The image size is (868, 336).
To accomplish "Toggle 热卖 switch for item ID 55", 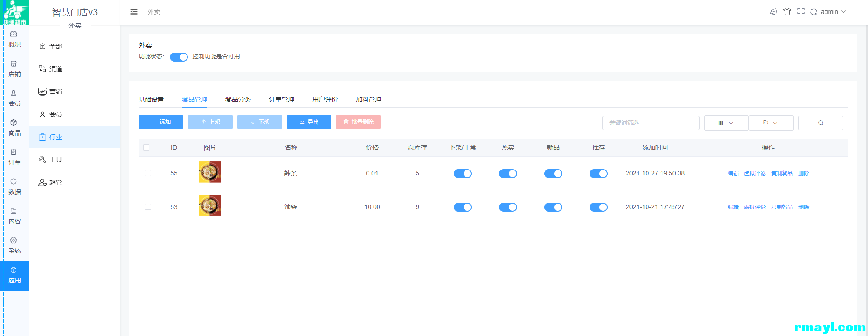I will click(x=508, y=174).
